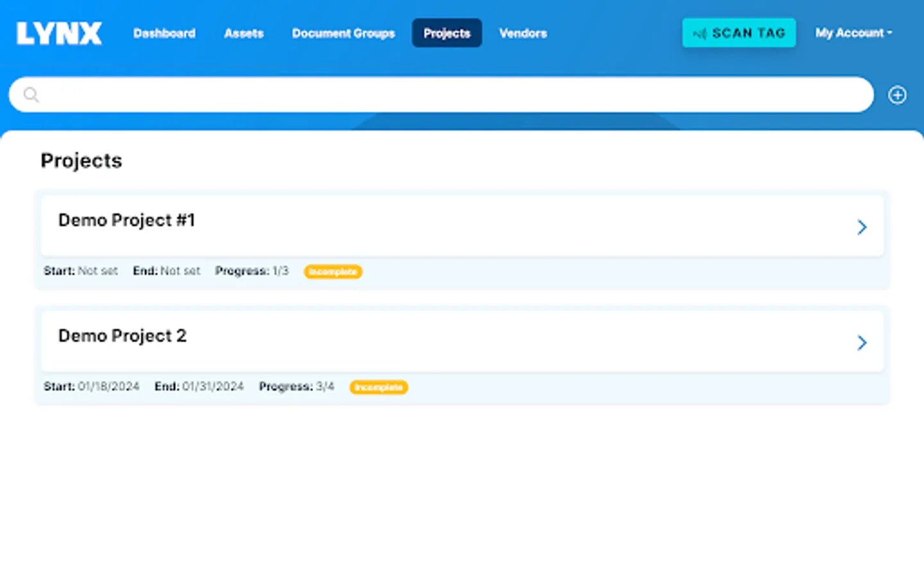Open Demo Project #1 via its chevron arrow

tap(862, 226)
